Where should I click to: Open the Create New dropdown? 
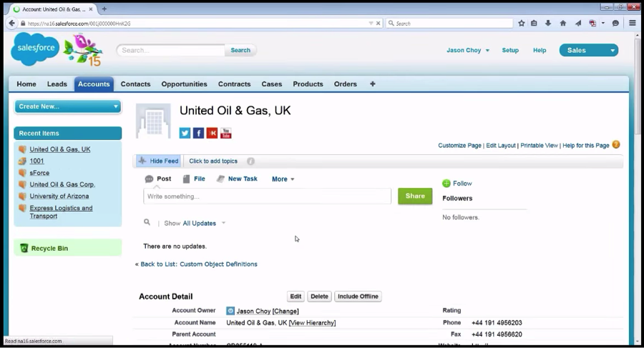tap(68, 106)
